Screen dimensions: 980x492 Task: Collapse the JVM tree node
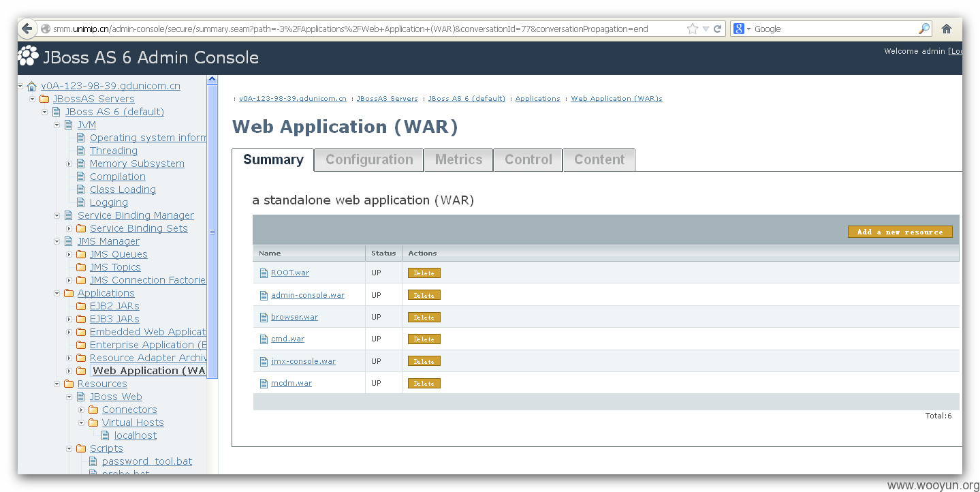click(x=57, y=125)
